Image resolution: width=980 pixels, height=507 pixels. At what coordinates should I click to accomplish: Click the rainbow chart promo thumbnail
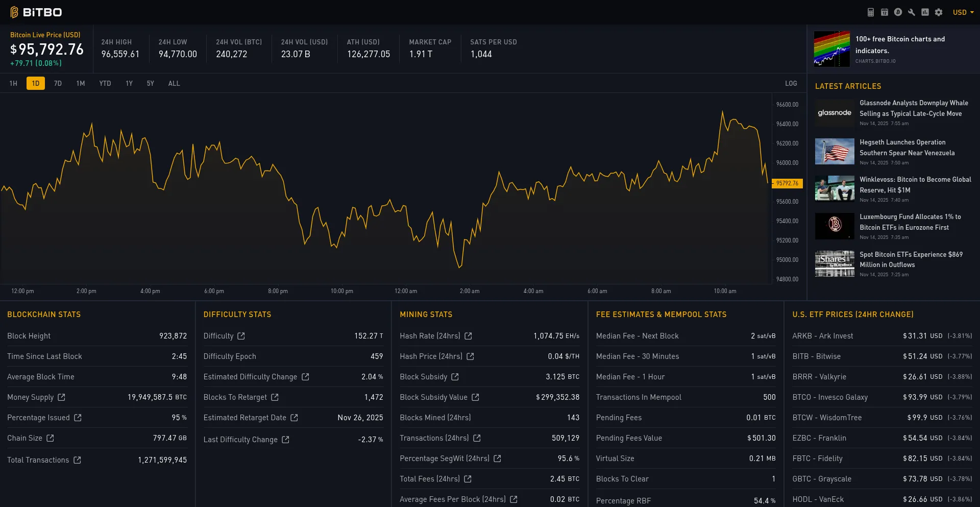(x=831, y=49)
